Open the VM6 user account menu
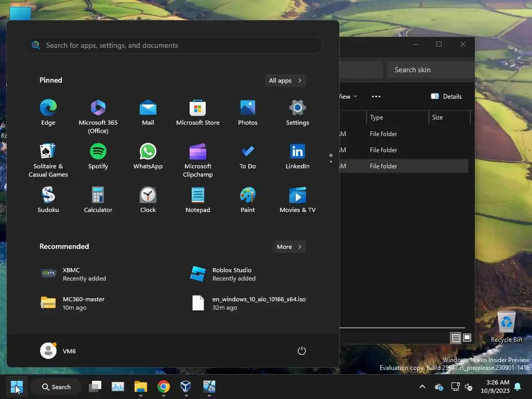The image size is (532, 399). 58,351
